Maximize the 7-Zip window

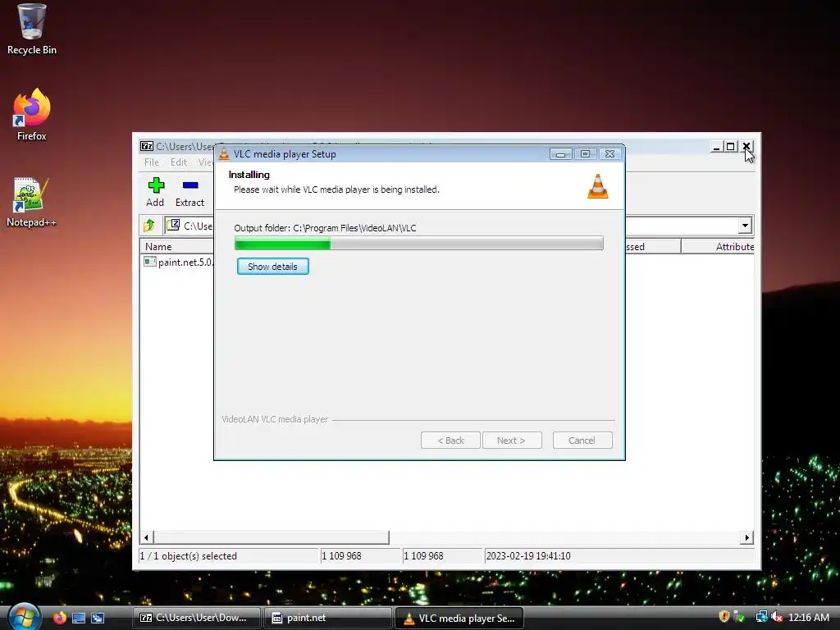coord(731,146)
